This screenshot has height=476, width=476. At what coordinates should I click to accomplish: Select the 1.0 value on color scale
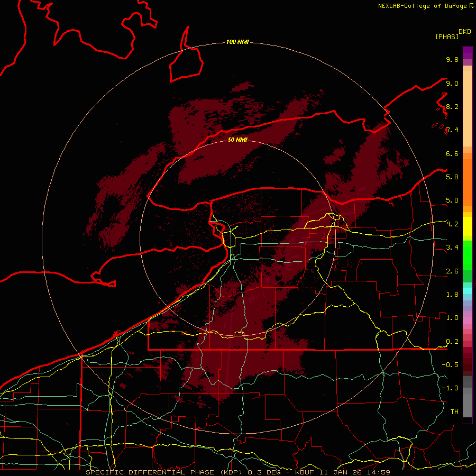pos(452,318)
